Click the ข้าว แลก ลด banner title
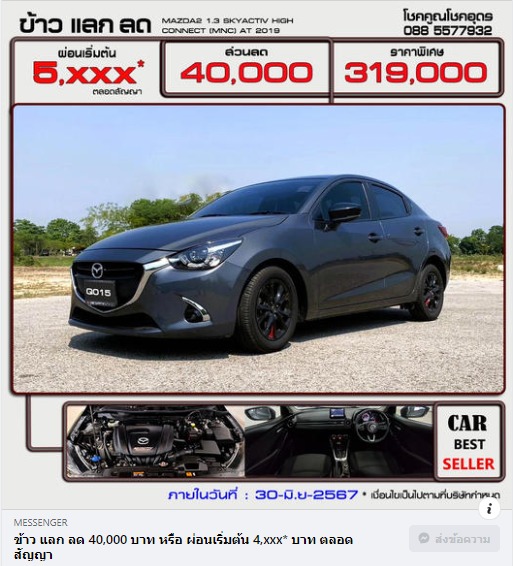This screenshot has height=566, width=513. pos(85,25)
